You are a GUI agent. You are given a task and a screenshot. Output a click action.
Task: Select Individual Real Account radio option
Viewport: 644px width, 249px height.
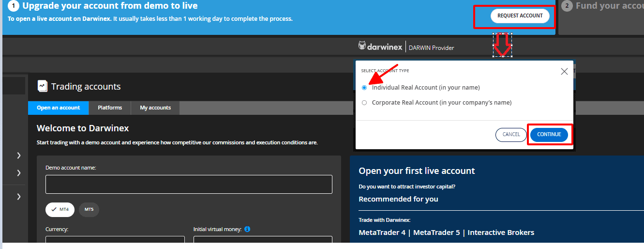[x=364, y=88]
